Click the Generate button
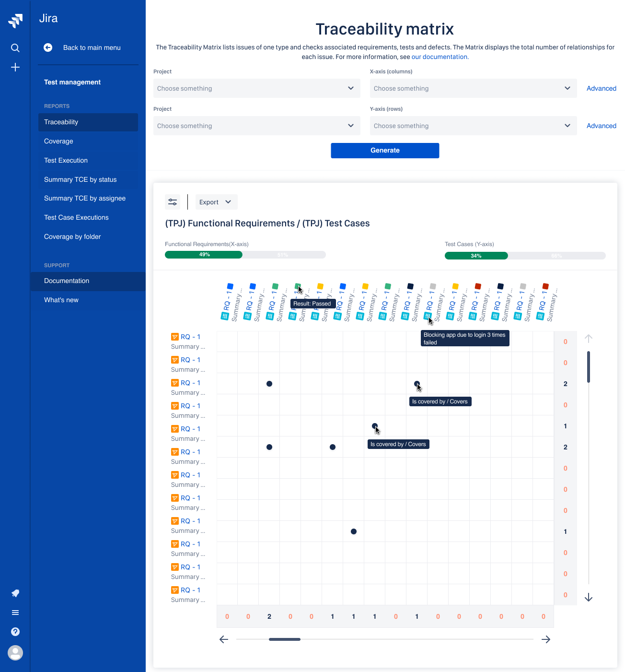Image resolution: width=625 pixels, height=672 pixels. [x=385, y=151]
